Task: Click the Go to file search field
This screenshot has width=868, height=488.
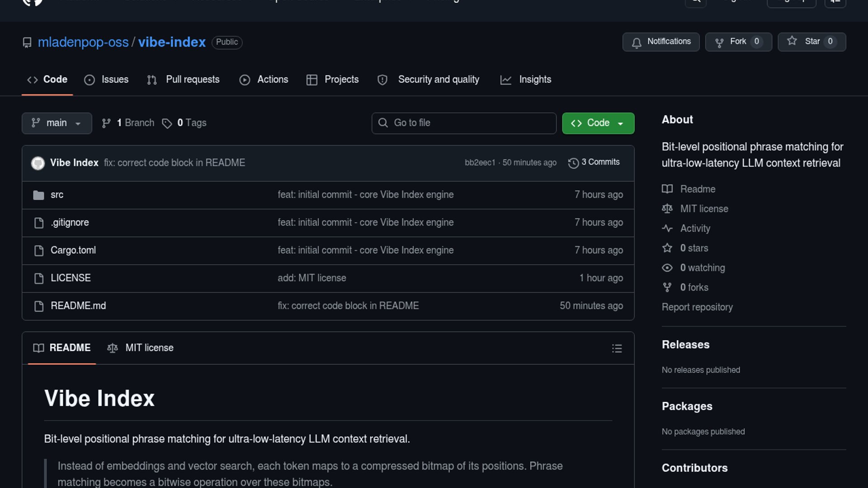Action: 464,123
